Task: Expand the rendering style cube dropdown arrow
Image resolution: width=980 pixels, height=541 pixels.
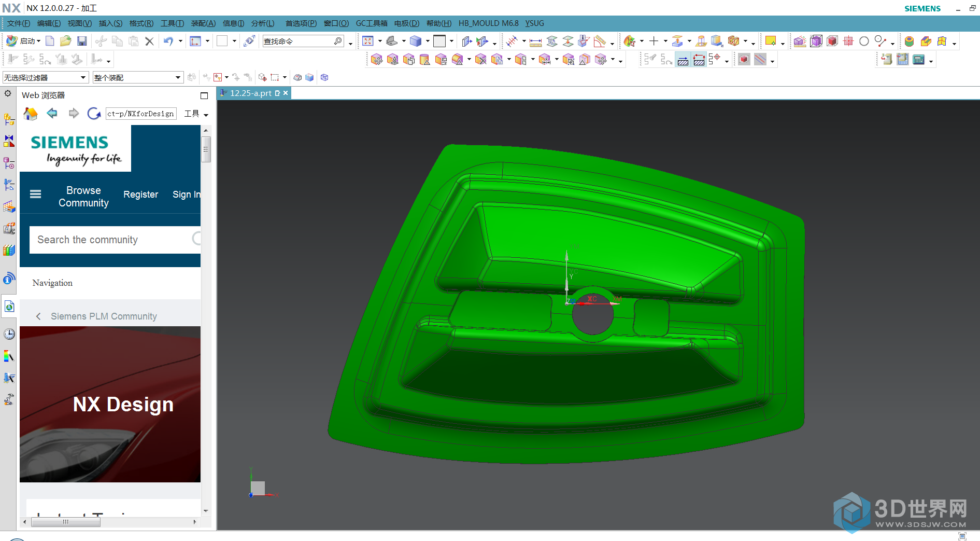Action: pyautogui.click(x=428, y=41)
